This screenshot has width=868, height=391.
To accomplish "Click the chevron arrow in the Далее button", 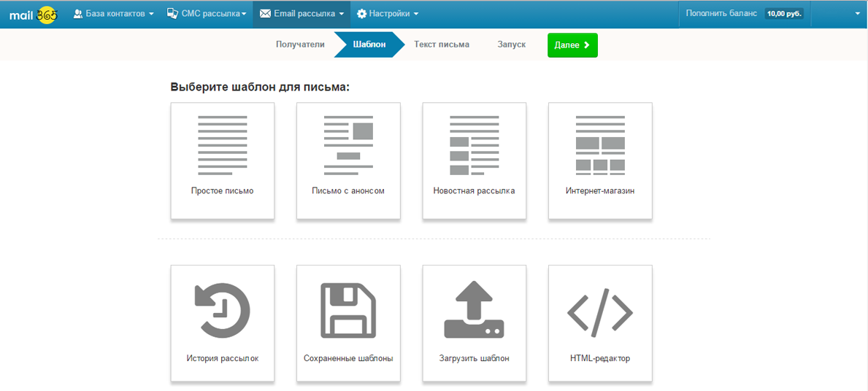I will 587,45.
